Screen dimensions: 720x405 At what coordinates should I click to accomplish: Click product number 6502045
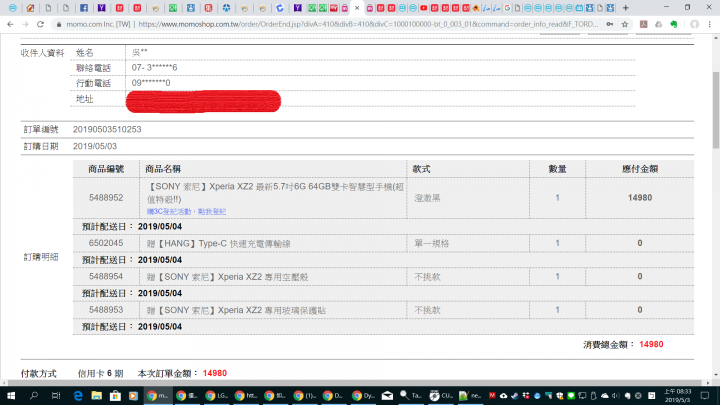[106, 243]
